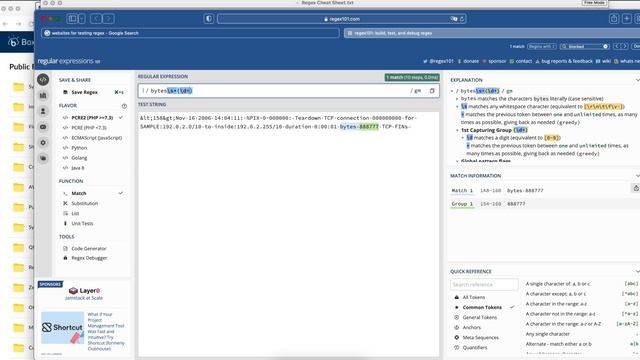The width and height of the screenshot is (640, 360).
Task: Open the Layer0 sponsor logo
Action: coord(84,291)
